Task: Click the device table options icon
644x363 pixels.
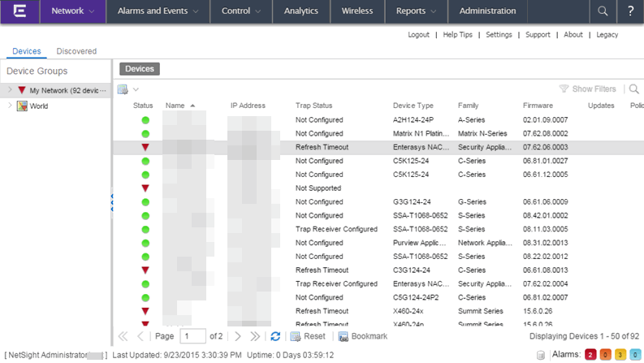Action: (x=123, y=89)
